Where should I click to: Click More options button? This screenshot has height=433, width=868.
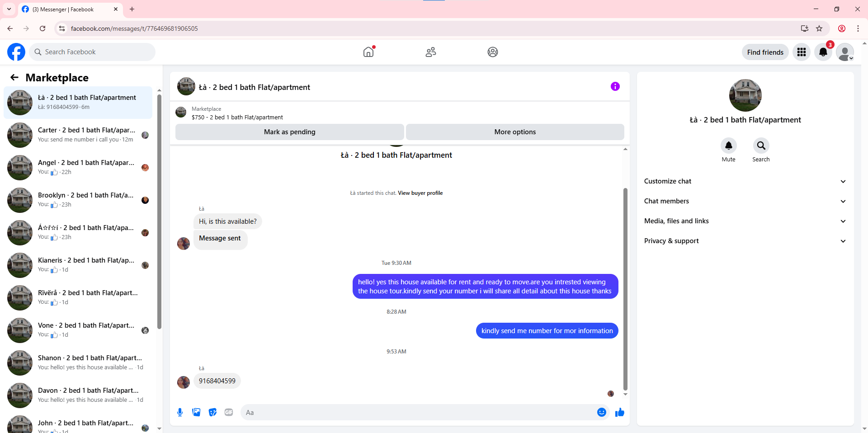(x=515, y=132)
